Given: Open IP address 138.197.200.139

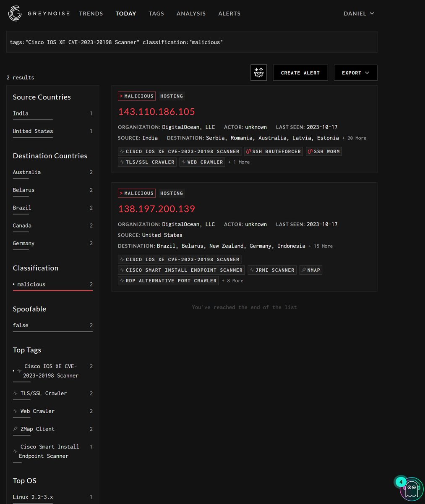Looking at the screenshot, I should (x=156, y=209).
